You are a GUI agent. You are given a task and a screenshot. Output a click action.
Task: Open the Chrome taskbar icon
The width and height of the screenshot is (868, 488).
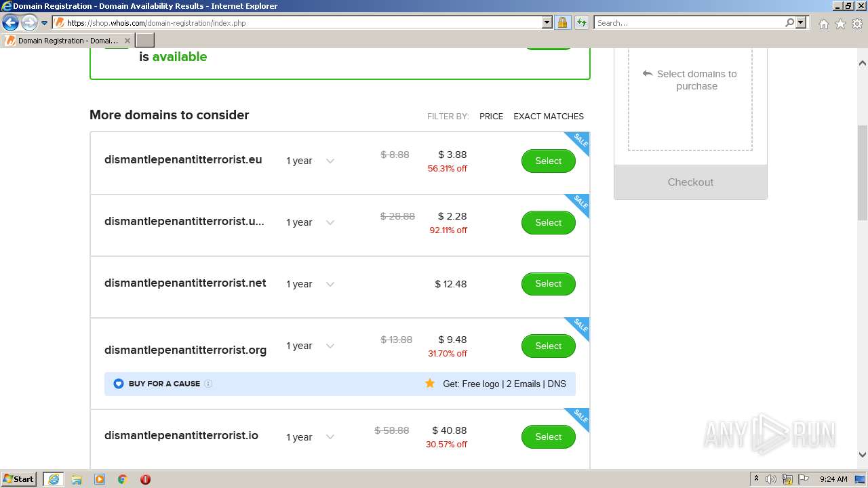123,479
